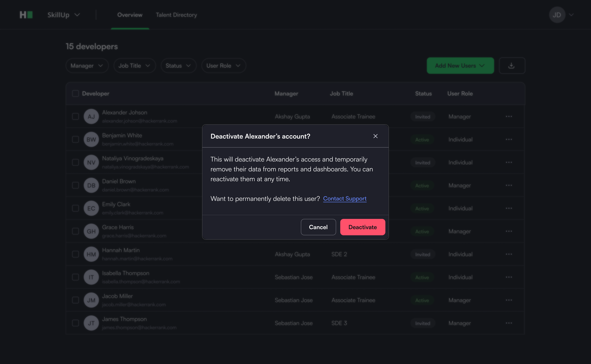Click the download export icon
Viewport: 591px width, 364px height.
(x=512, y=65)
